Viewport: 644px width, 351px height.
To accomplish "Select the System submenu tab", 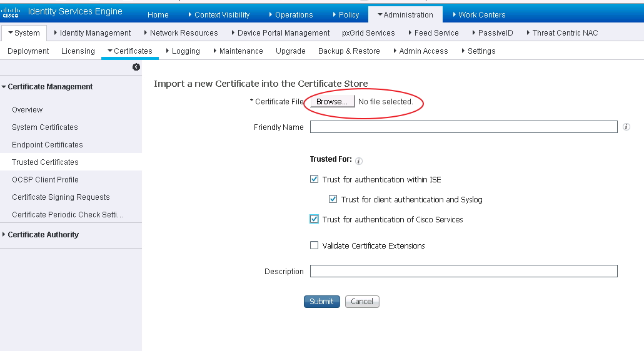I will click(24, 33).
